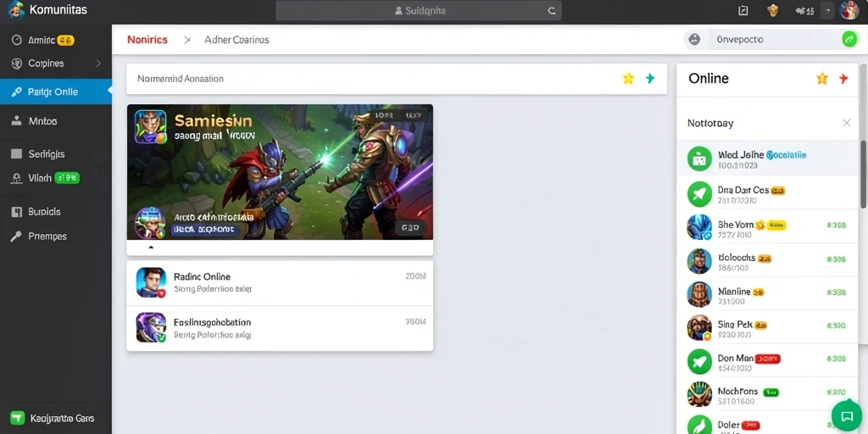Collapse the banner caret arrow
Screen dimensions: 868x434
point(151,248)
